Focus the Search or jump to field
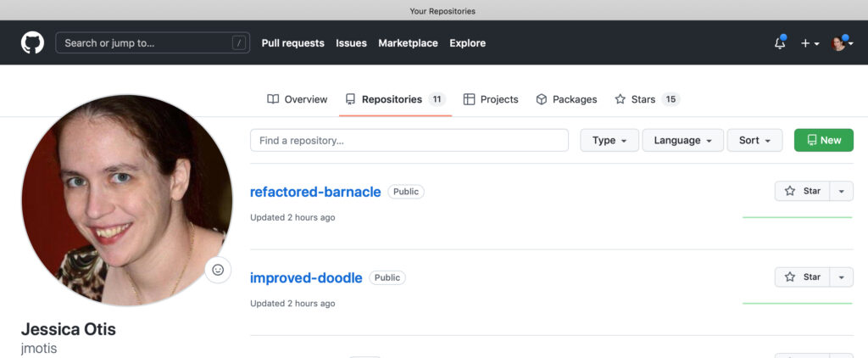The image size is (868, 358). tap(153, 42)
